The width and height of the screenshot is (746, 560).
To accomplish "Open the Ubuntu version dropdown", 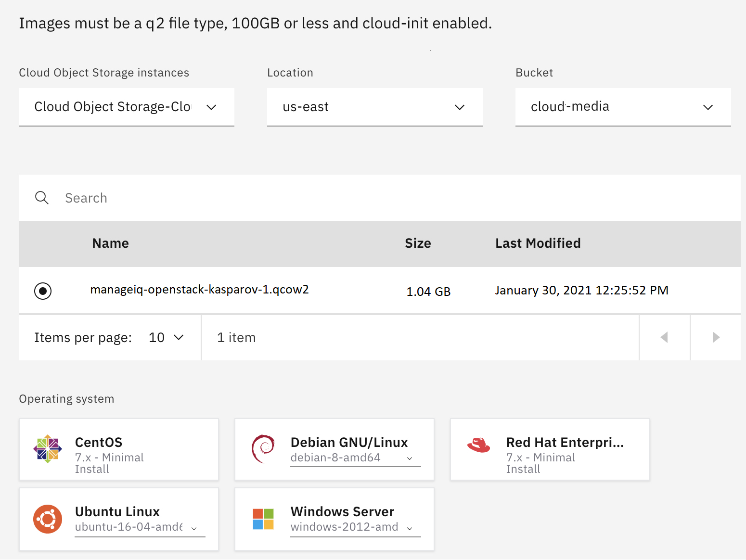I will (x=140, y=527).
